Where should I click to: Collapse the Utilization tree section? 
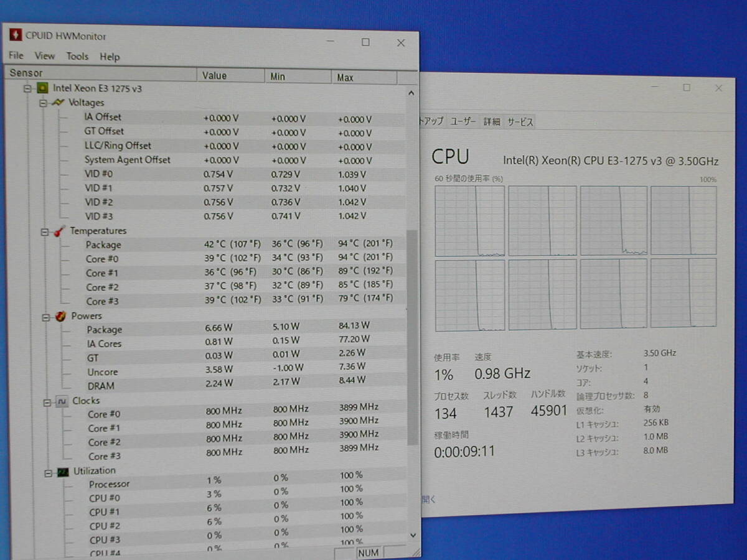[x=49, y=473]
